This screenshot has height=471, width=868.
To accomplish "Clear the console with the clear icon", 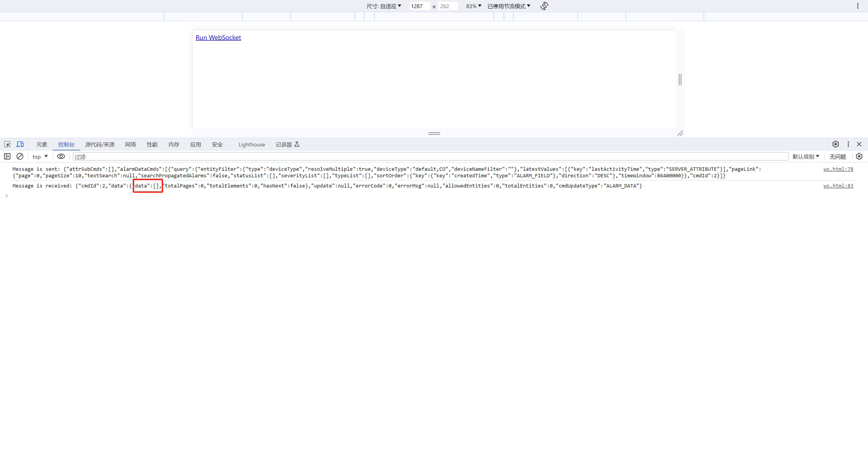I will pyautogui.click(x=19, y=156).
